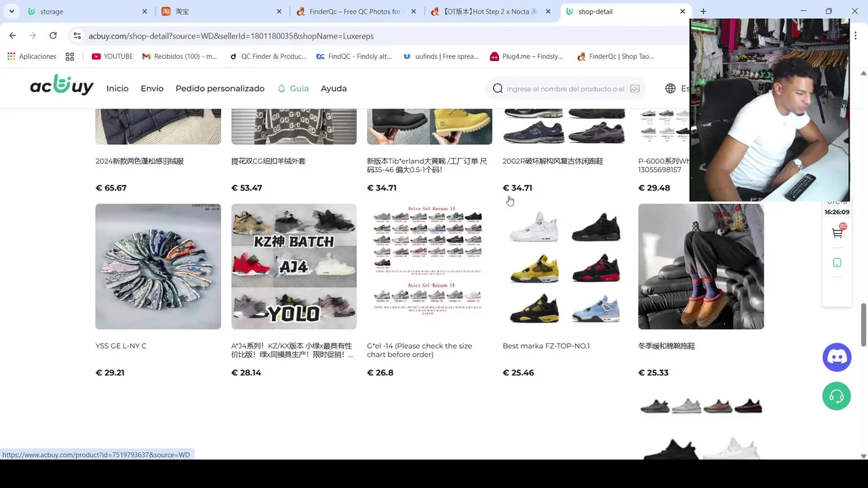Open the Asics Gel-Kayano 14 product image
The height and width of the screenshot is (488, 868).
pyautogui.click(x=429, y=266)
